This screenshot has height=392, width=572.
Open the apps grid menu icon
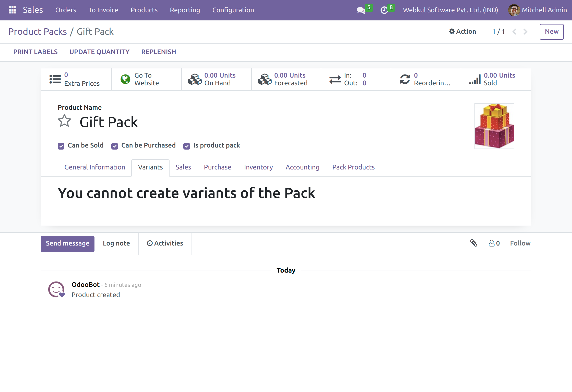(x=12, y=10)
